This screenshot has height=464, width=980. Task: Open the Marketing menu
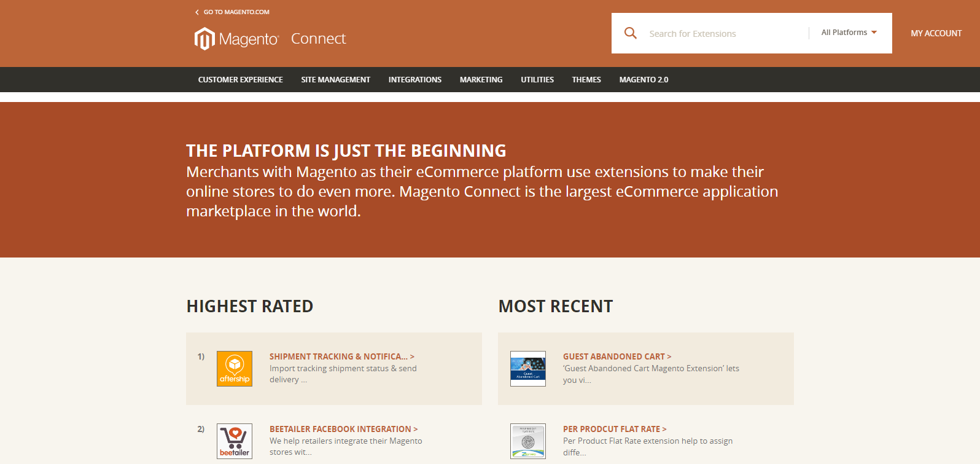[x=481, y=80]
